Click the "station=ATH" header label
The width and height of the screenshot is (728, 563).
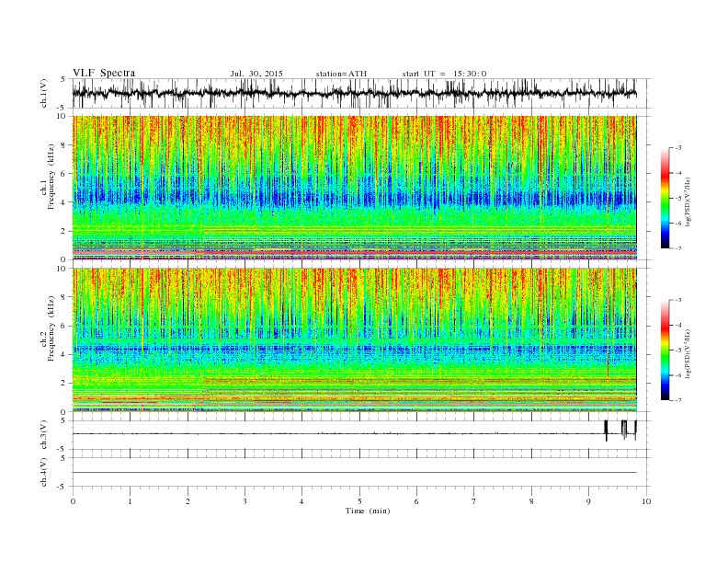341,74
